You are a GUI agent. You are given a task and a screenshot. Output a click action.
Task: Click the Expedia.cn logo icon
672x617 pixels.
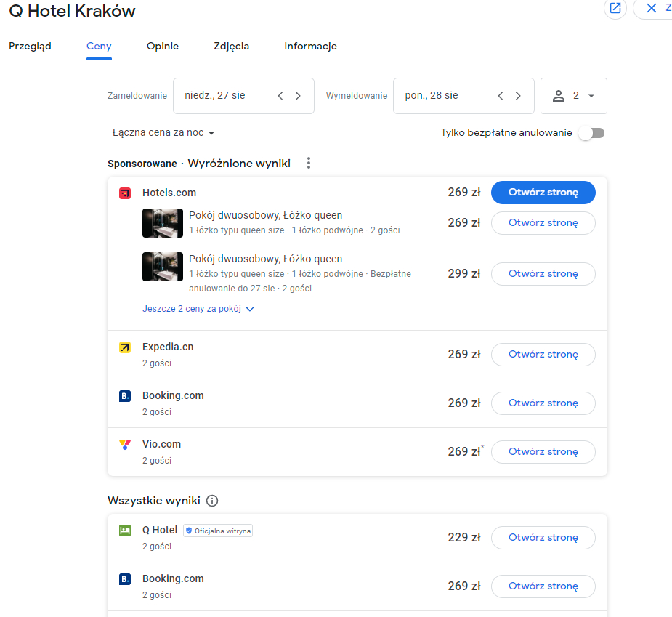tap(125, 347)
